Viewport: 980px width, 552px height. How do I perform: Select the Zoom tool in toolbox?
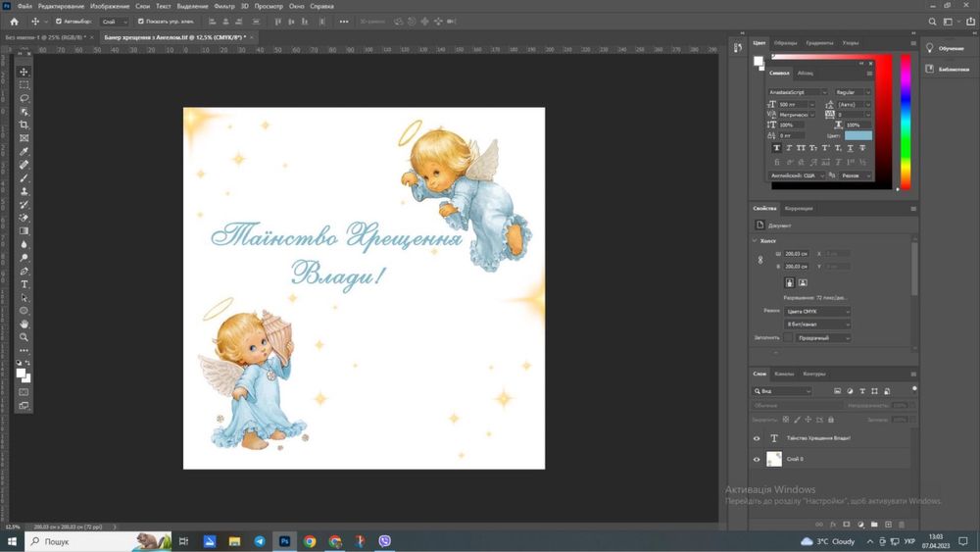click(x=24, y=337)
